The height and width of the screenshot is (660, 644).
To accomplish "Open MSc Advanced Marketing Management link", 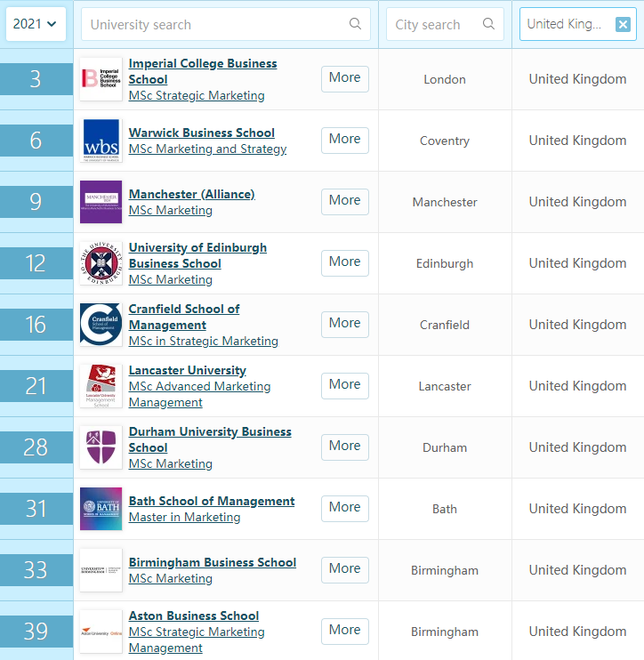I will (x=199, y=394).
